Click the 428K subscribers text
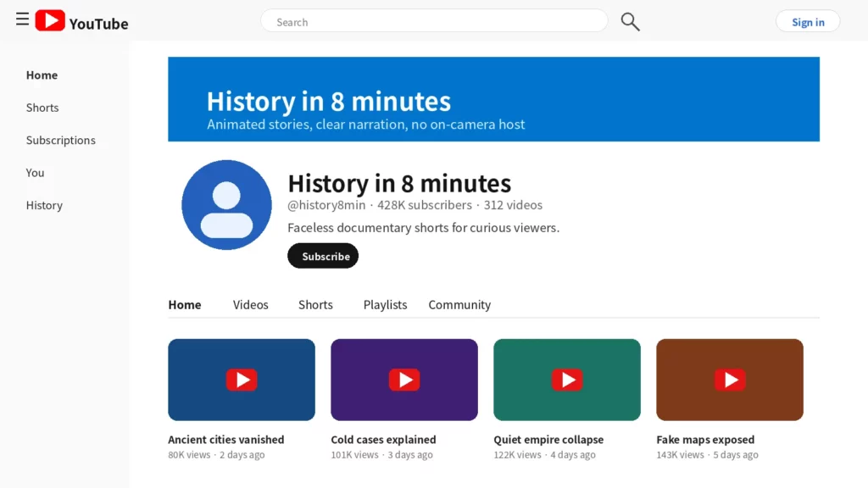868x488 pixels. point(425,205)
